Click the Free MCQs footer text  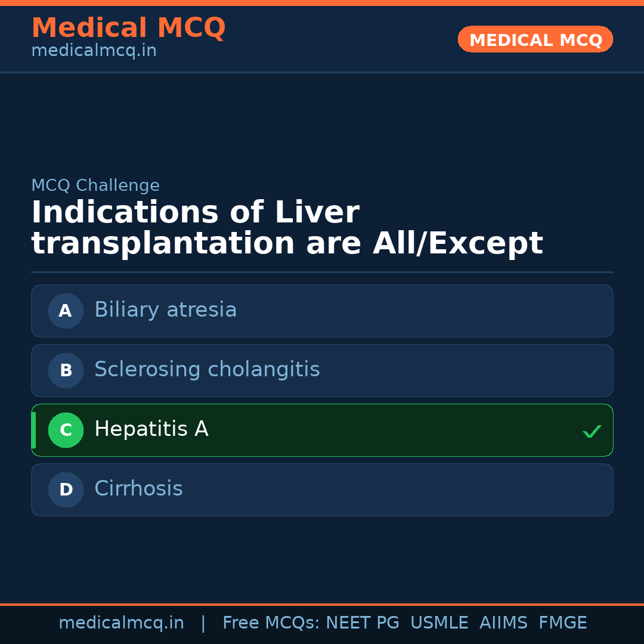tap(271, 623)
